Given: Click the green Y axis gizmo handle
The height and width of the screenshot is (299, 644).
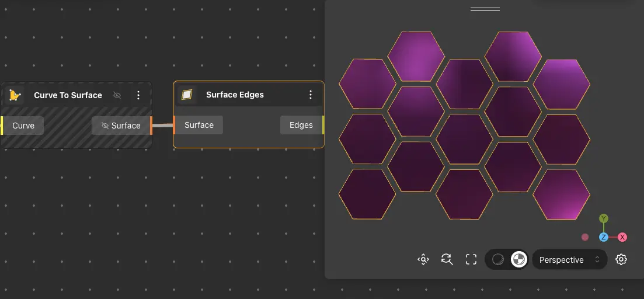Looking at the screenshot, I should 604,218.
